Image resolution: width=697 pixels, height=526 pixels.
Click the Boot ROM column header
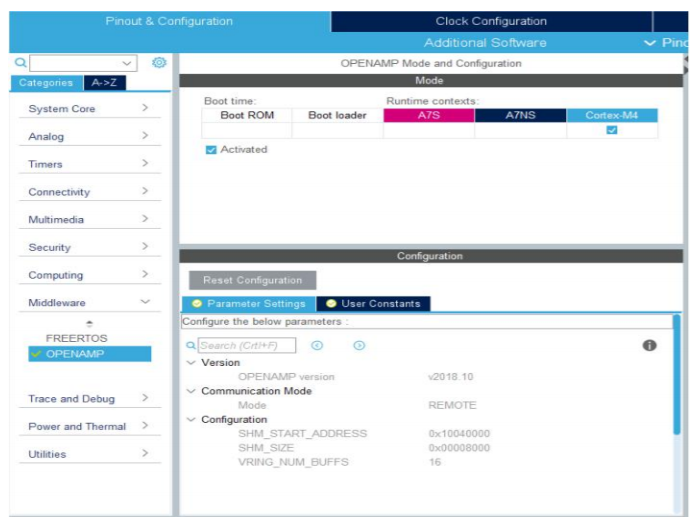coord(247,115)
